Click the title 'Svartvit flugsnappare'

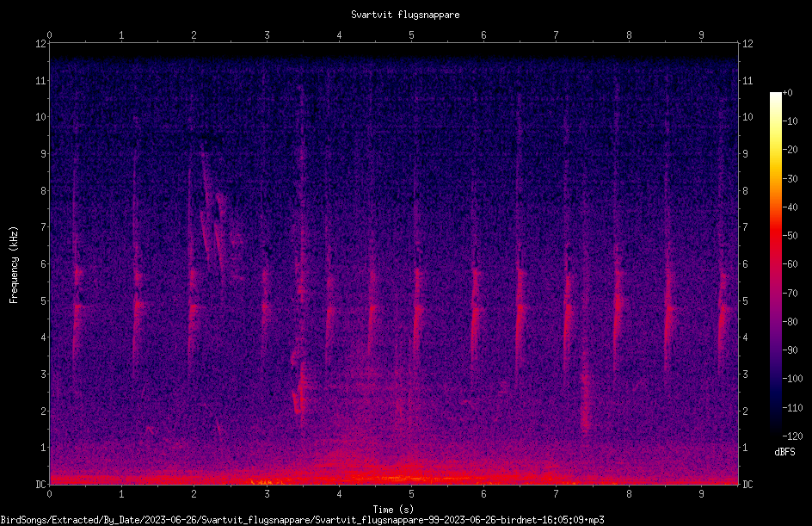[405, 15]
